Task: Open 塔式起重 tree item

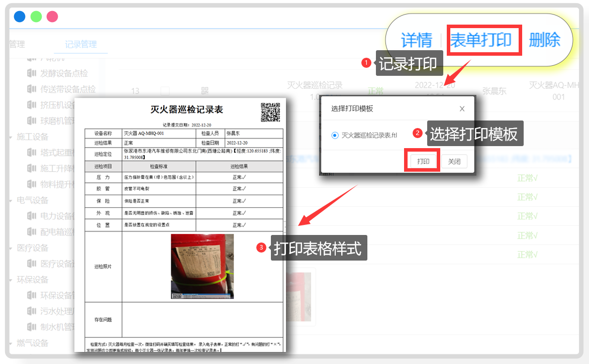Action: coord(57,152)
